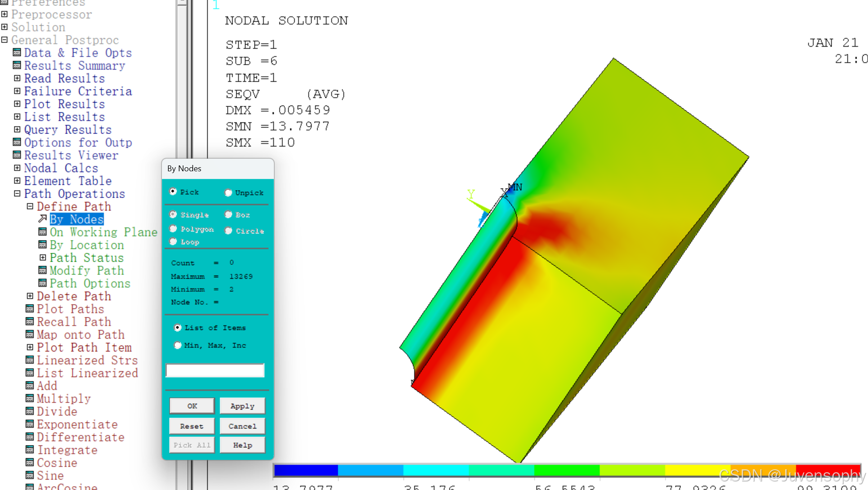
Task: Open Map onto Path item
Action: point(81,334)
